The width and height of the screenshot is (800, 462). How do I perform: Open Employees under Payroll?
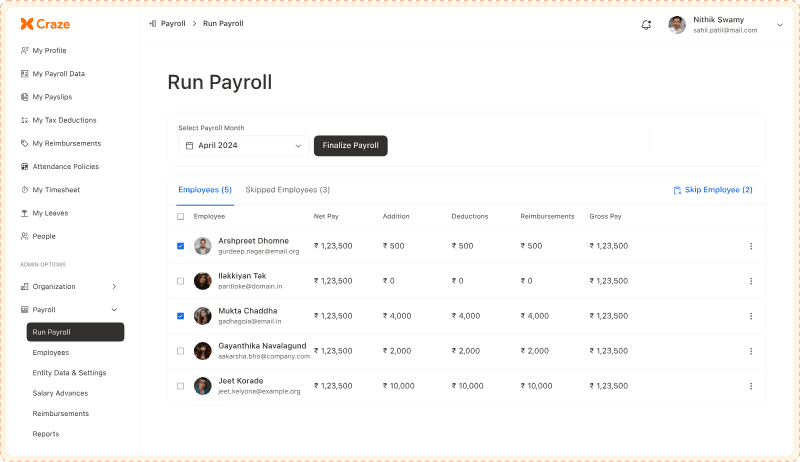pos(51,352)
